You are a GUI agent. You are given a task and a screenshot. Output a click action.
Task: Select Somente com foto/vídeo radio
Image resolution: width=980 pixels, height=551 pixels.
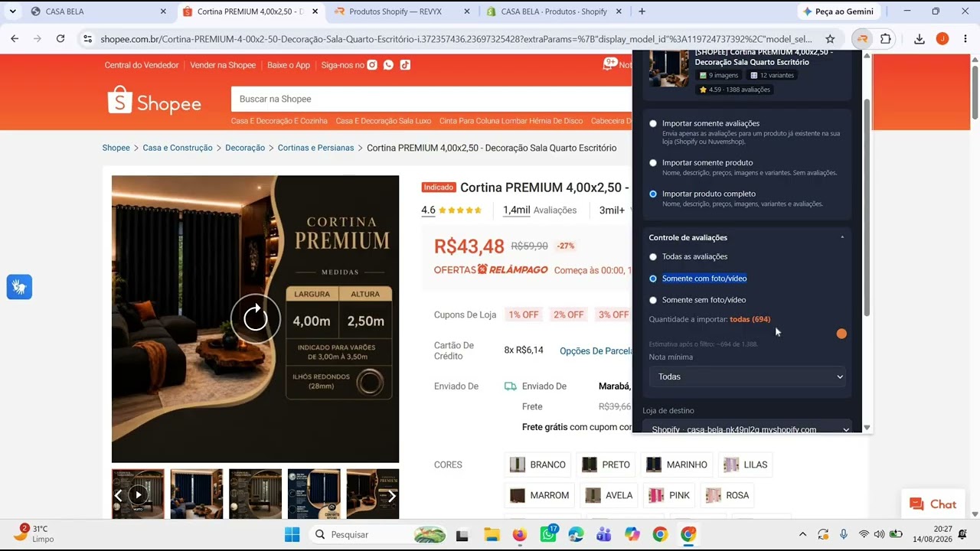click(653, 279)
